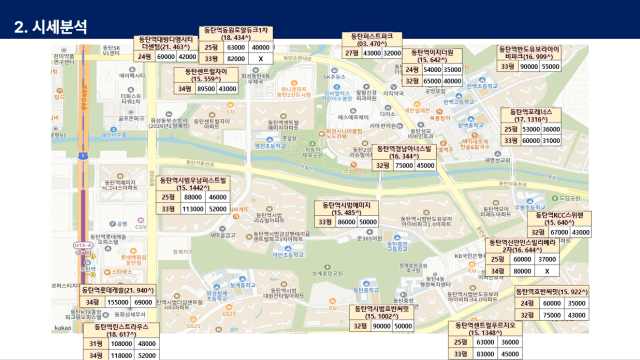Select the 폭풍장어 restaurant icon

[440, 111]
